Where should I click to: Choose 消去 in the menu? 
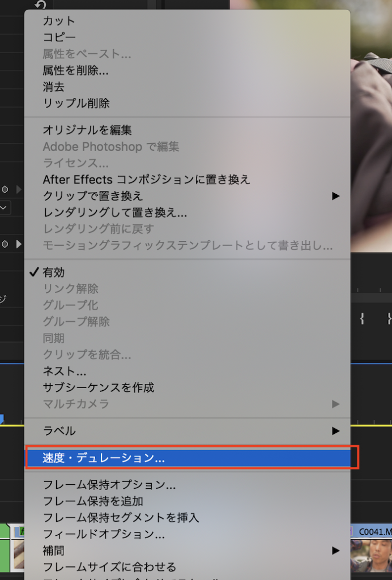[188, 87]
